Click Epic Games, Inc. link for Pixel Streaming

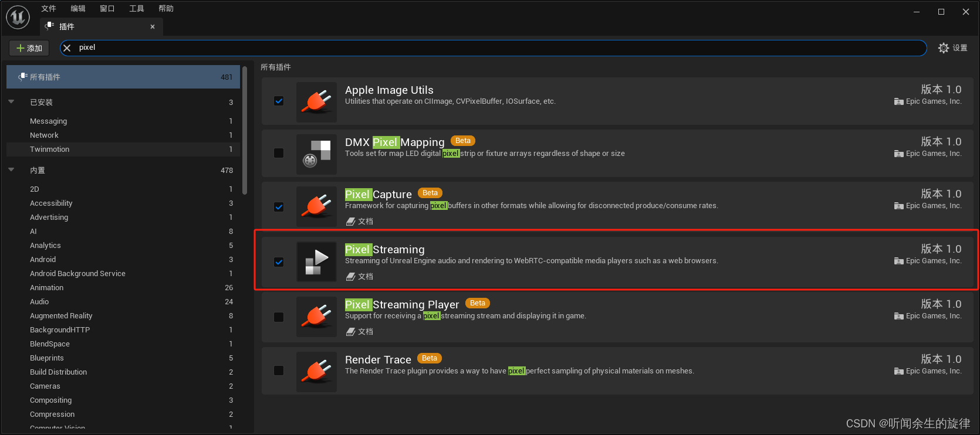934,261
